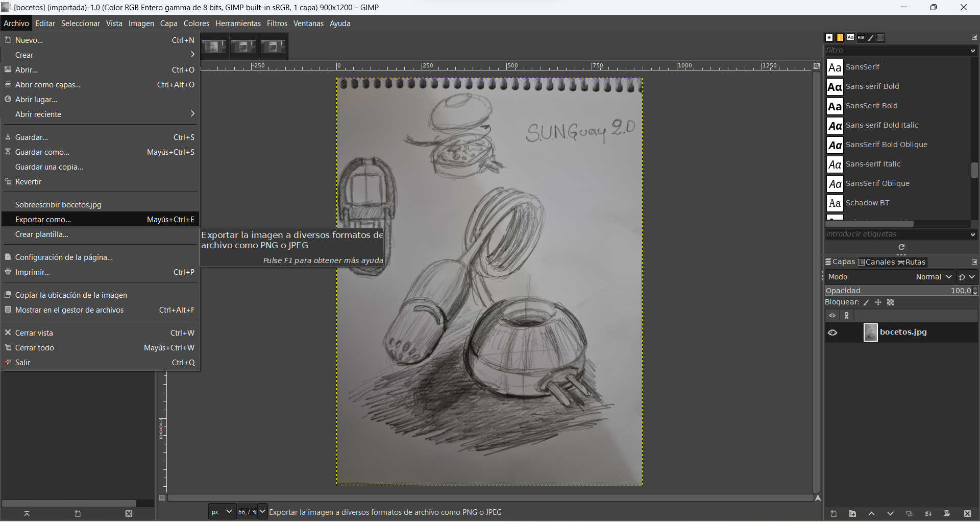This screenshot has width=980, height=522.
Task: Expand the font filtro dropdown arrow
Action: (x=973, y=51)
